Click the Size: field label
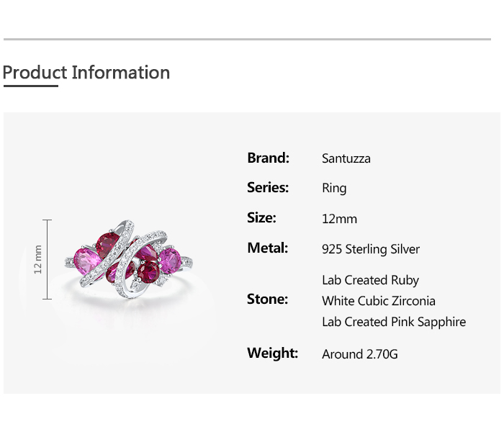 point(261,217)
